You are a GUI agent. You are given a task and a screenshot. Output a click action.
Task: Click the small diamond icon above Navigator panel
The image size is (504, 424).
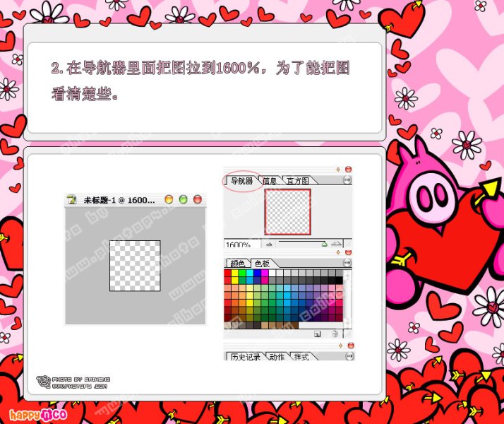tap(338, 170)
